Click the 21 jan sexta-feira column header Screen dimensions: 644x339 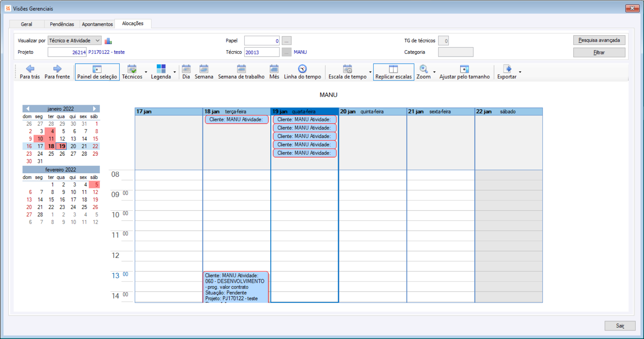pos(441,111)
